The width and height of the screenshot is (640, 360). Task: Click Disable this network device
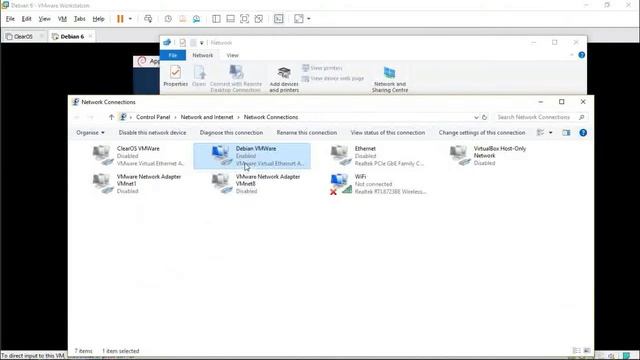(x=152, y=133)
